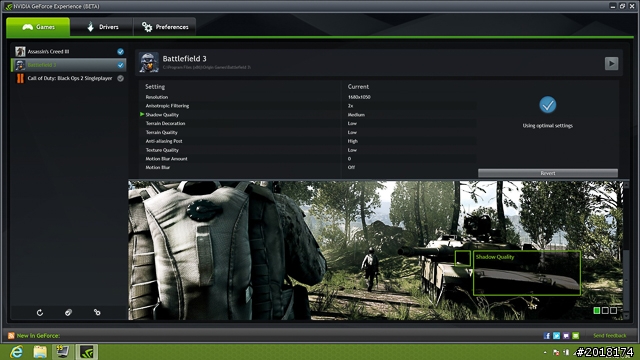Image resolution: width=640 pixels, height=360 pixels.
Task: Select the Motion Blur Amount setting row
Action: [x=308, y=159]
